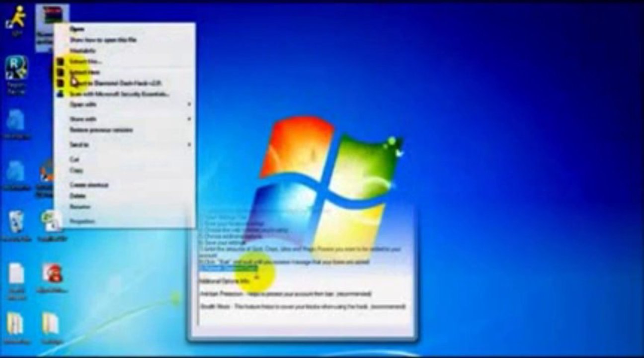Viewport: 644px width, 358px height.
Task: Choose Extract Here in the context menu
Action: [x=84, y=72]
